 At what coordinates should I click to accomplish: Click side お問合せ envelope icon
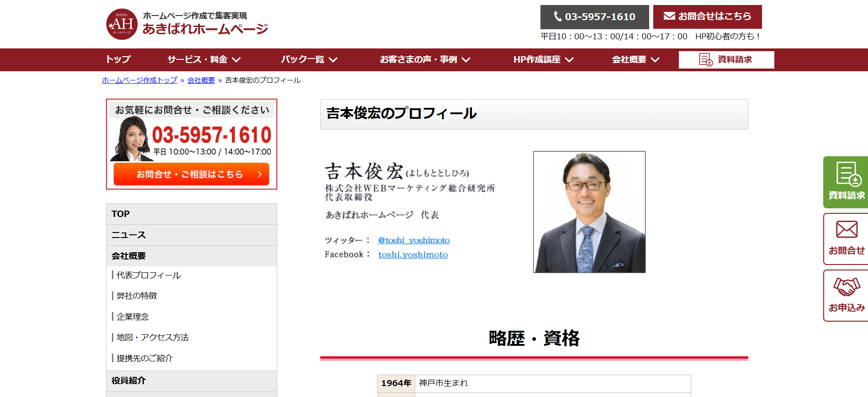tap(847, 229)
